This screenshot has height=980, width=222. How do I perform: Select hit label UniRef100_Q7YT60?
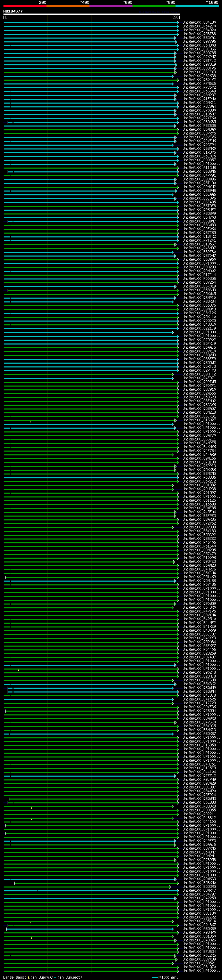coord(199,118)
